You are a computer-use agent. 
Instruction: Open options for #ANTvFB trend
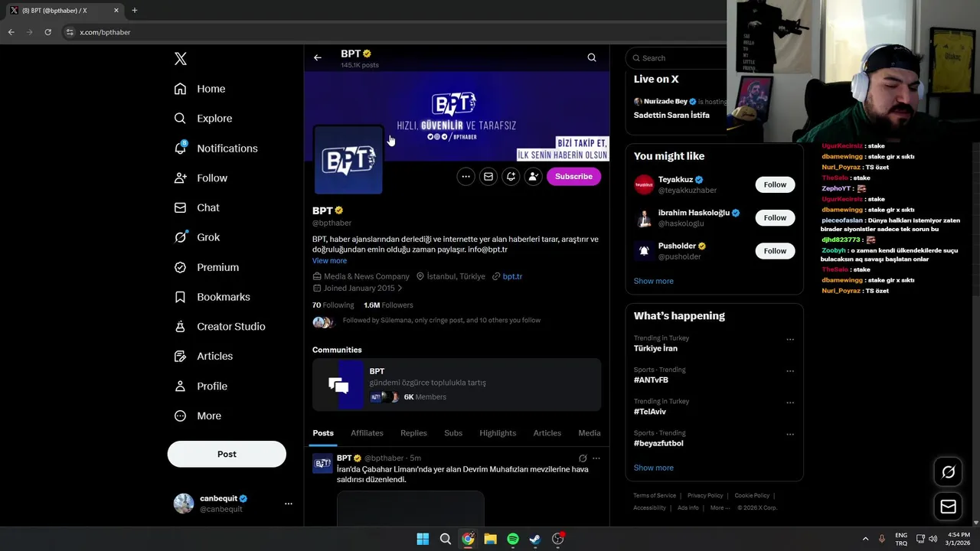790,371
